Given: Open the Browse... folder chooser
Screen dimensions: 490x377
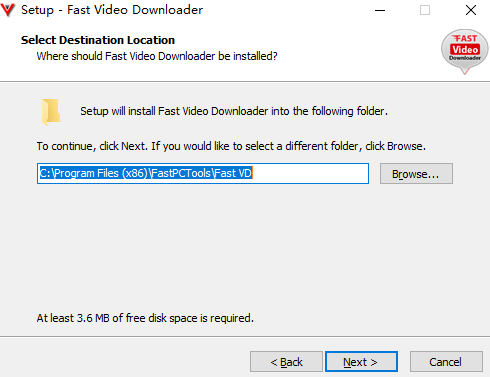Looking at the screenshot, I should pyautogui.click(x=416, y=174).
